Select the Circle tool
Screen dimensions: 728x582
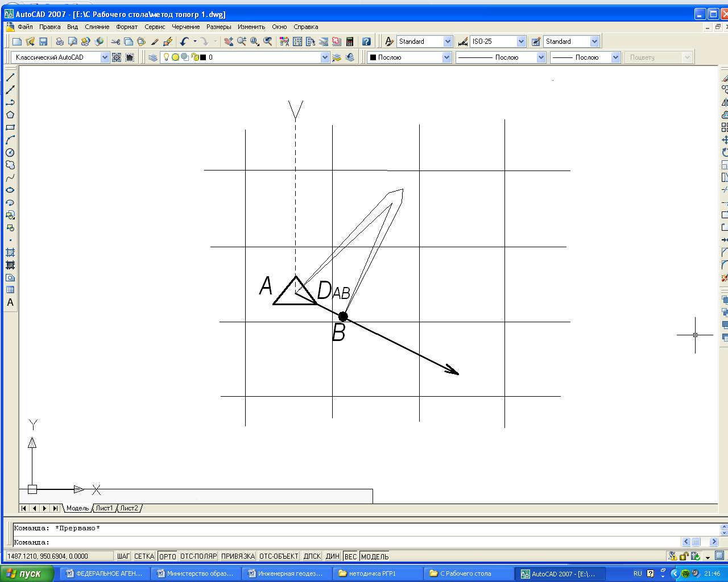pyautogui.click(x=10, y=152)
